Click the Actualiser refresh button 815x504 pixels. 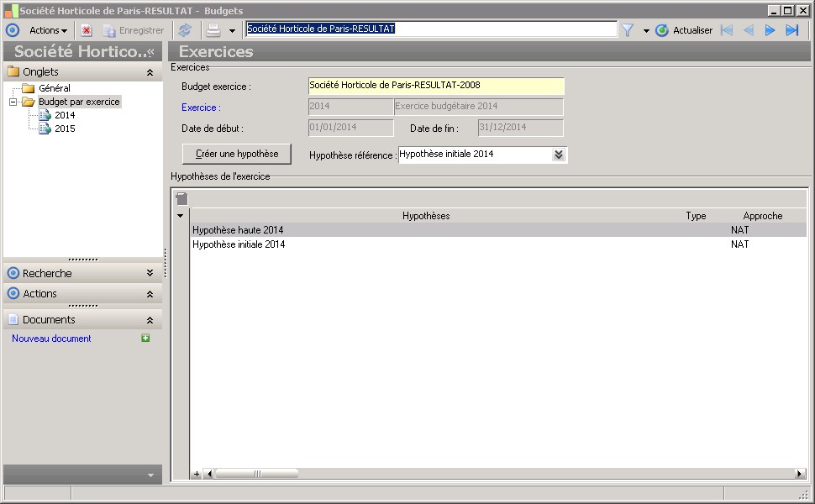click(684, 30)
